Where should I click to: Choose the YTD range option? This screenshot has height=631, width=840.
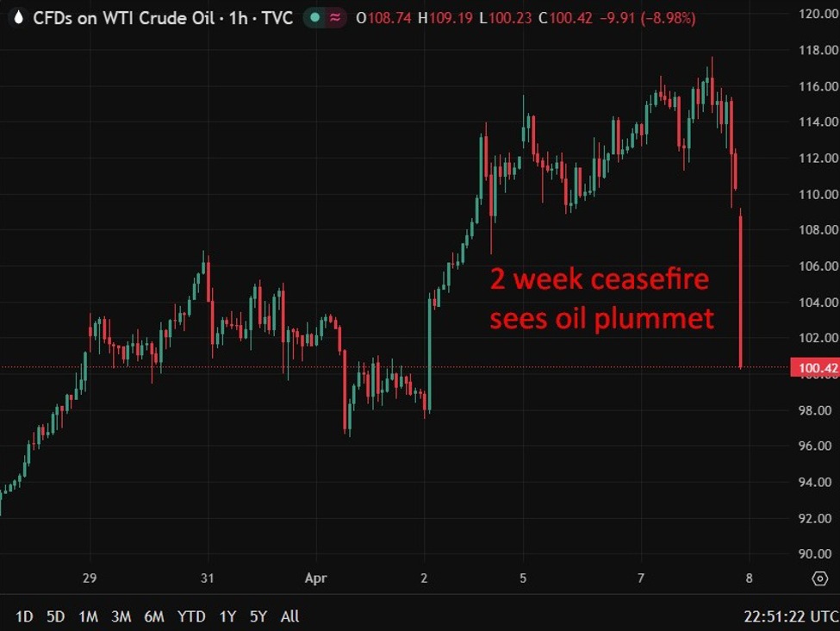coord(191,616)
